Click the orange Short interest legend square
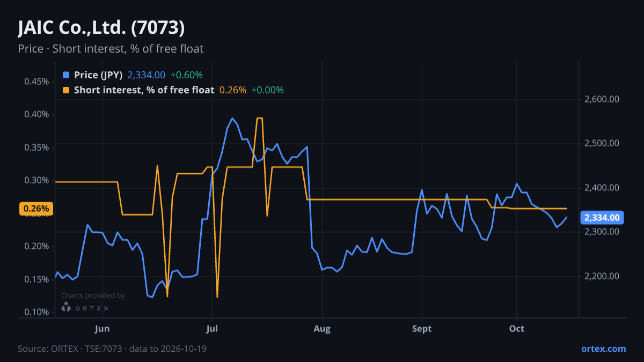This screenshot has width=644, height=362. [x=66, y=90]
